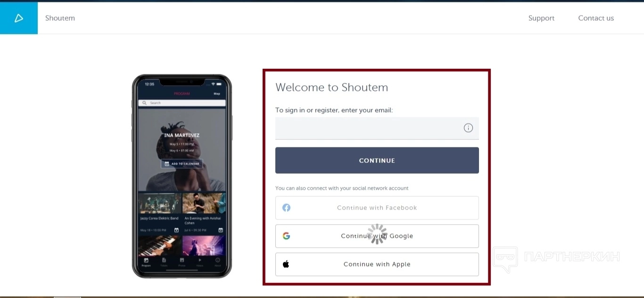Click the Google logo icon
This screenshot has width=644, height=298.
(286, 236)
